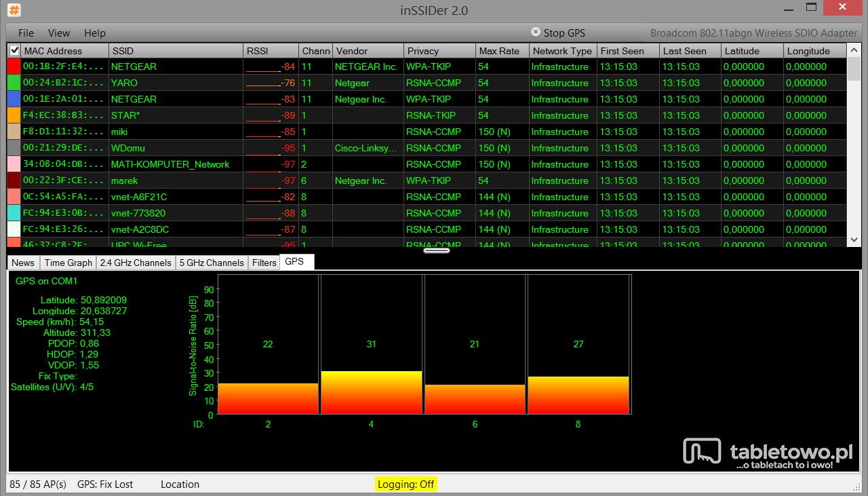Click the 85 / 85 AP(s) status text
The width and height of the screenshot is (868, 496).
pyautogui.click(x=38, y=484)
